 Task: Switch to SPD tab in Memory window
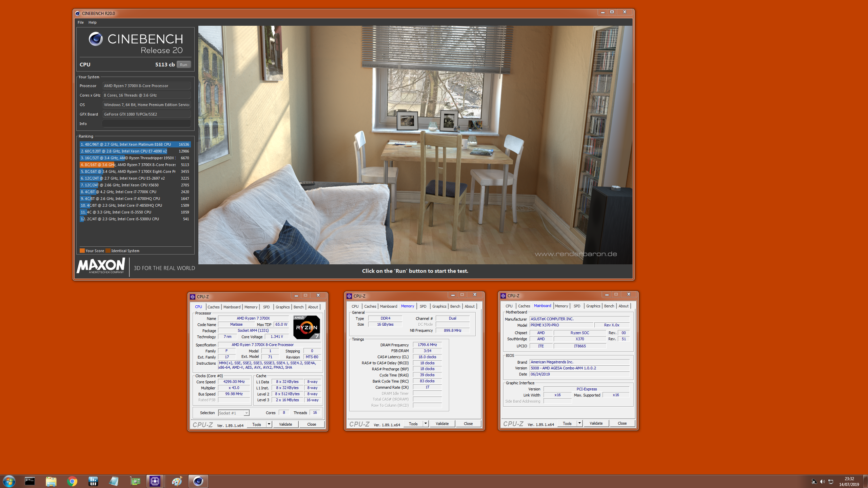pyautogui.click(x=423, y=306)
